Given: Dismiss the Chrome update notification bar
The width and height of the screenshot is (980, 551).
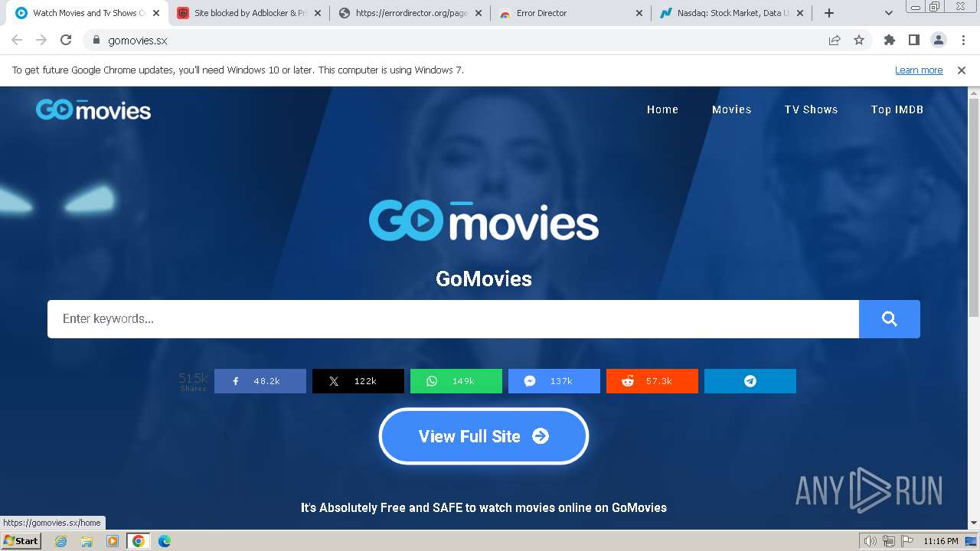Looking at the screenshot, I should tap(962, 70).
